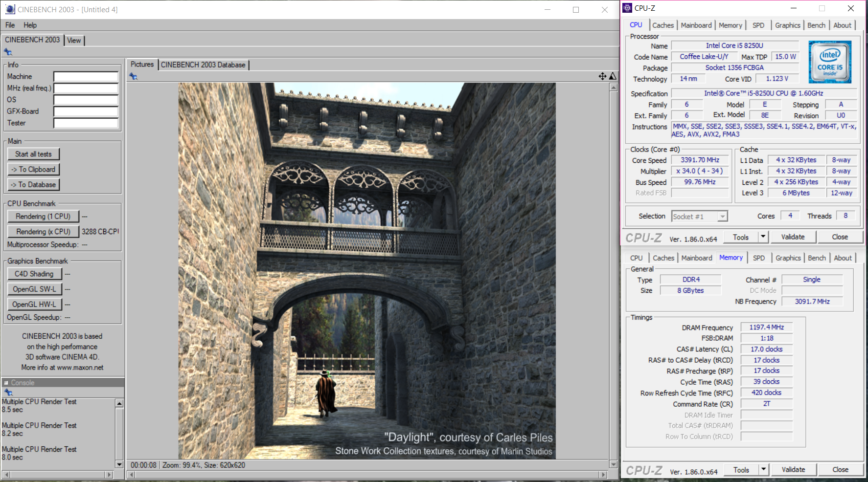Open Graphics tab in upper CPU-Z window
This screenshot has height=482, width=868.
pyautogui.click(x=788, y=25)
